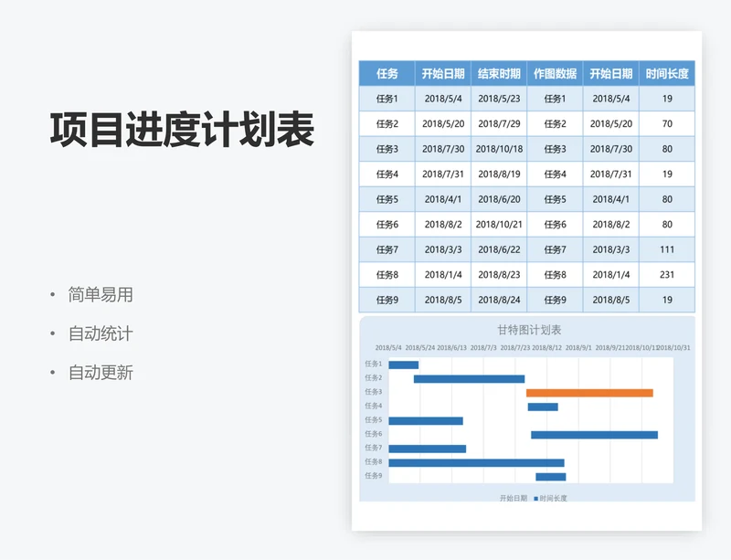Select the long 任务8 bar in chart

click(476, 463)
